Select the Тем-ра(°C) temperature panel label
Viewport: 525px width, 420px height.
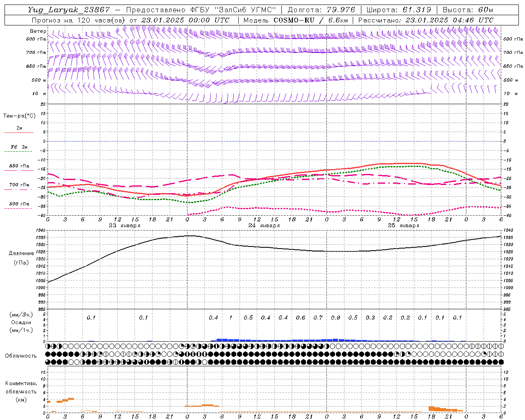point(19,116)
